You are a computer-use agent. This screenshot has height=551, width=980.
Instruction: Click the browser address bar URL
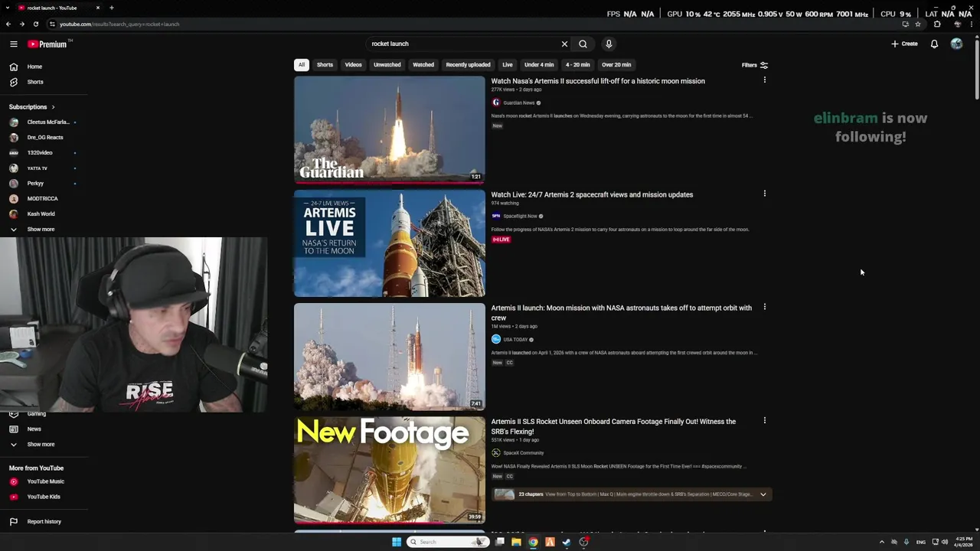click(119, 24)
